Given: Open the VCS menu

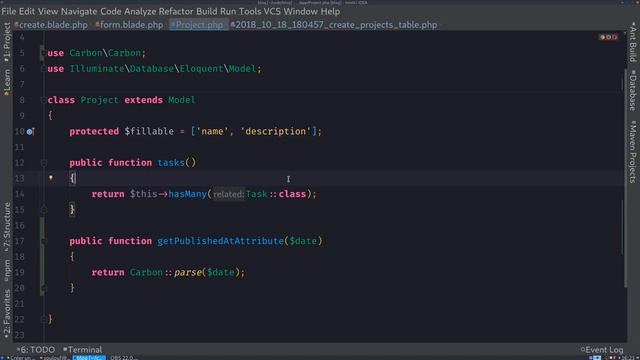Looking at the screenshot, I should point(272,11).
